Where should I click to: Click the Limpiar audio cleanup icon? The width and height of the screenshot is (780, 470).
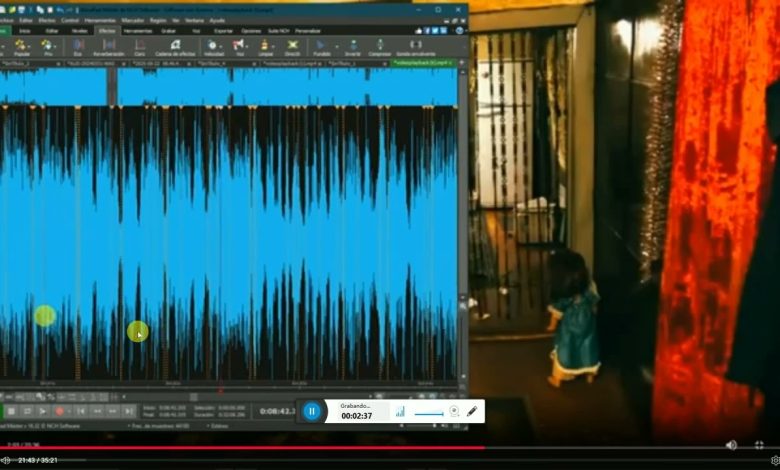coord(264,47)
